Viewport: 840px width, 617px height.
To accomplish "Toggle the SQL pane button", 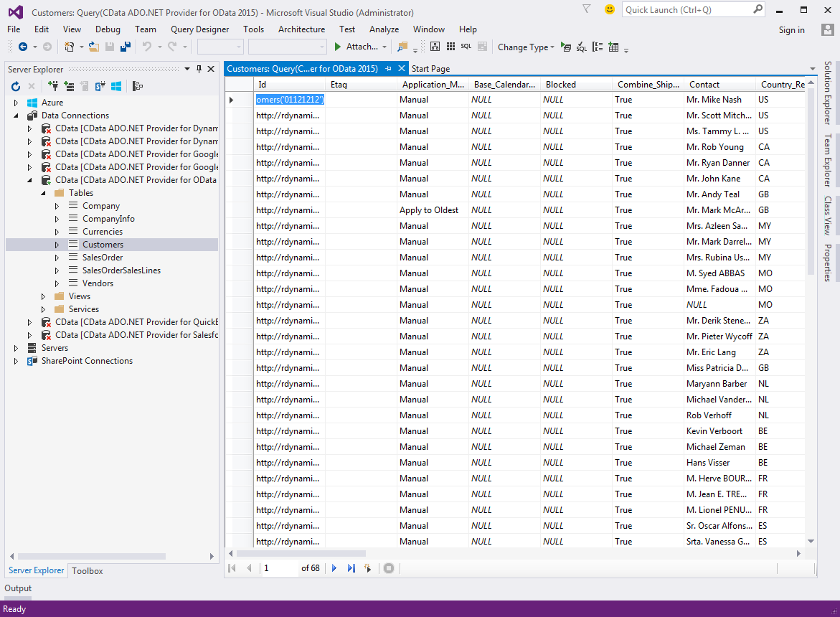I will click(x=466, y=47).
